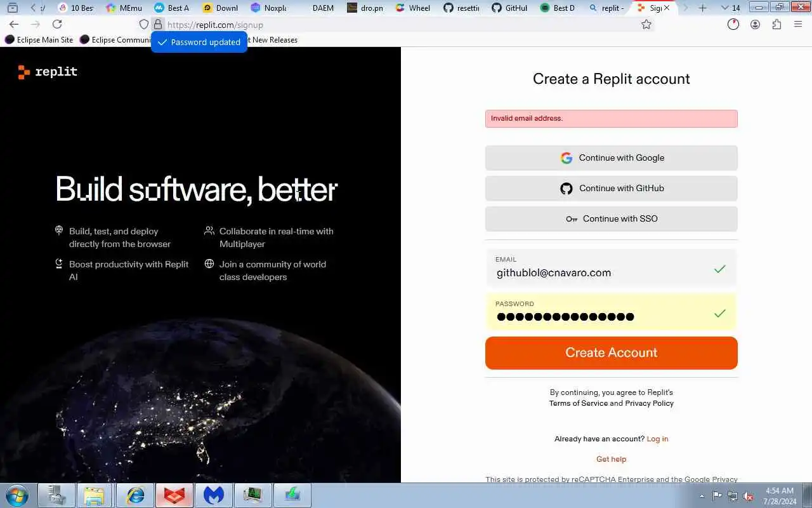The width and height of the screenshot is (812, 508).
Task: Open the taskbar clock showing 4:54 AM
Action: 780,496
